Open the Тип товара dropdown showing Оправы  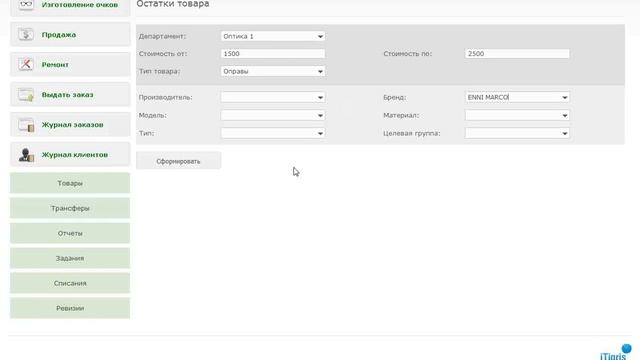tap(273, 71)
